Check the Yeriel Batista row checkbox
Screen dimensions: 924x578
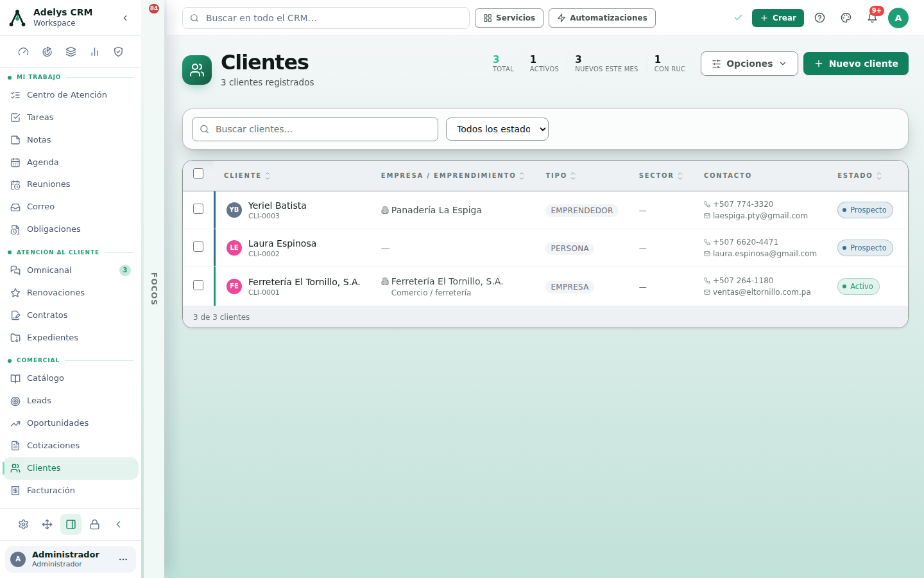click(198, 209)
